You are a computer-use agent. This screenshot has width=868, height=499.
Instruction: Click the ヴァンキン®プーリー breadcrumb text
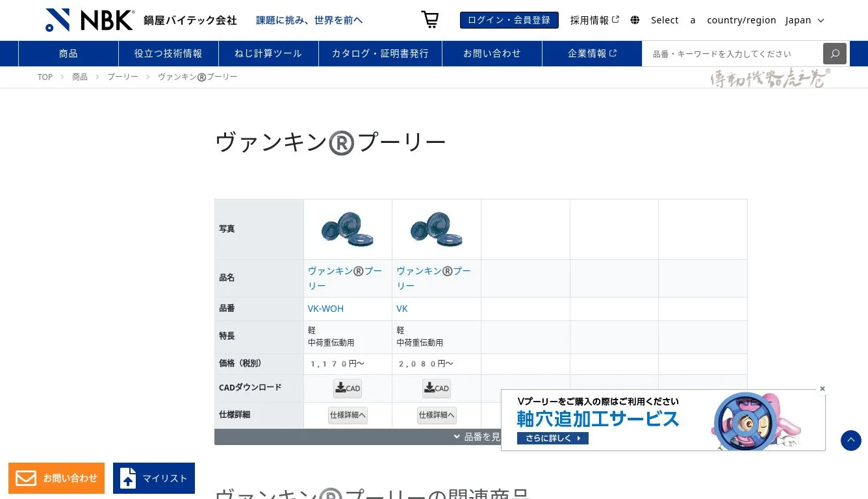tap(198, 77)
